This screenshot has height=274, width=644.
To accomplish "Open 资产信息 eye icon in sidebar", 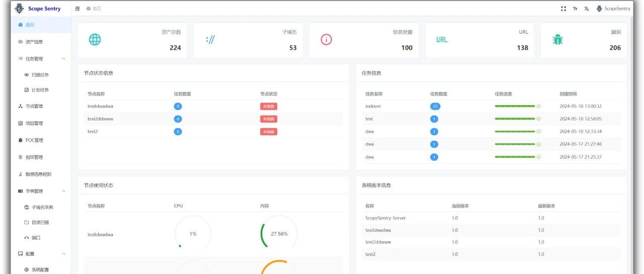I will [x=21, y=42].
